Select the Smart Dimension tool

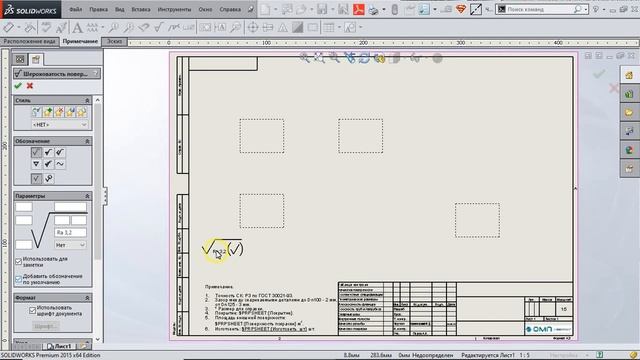pos(8,28)
